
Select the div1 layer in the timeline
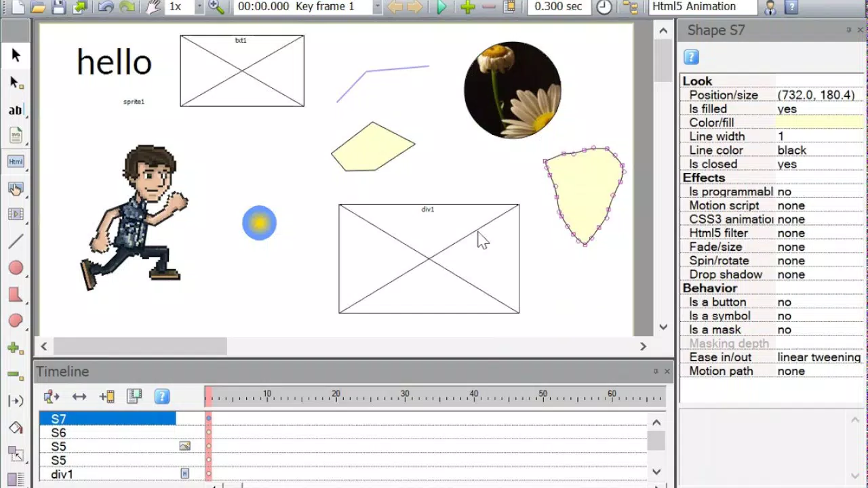pyautogui.click(x=108, y=474)
